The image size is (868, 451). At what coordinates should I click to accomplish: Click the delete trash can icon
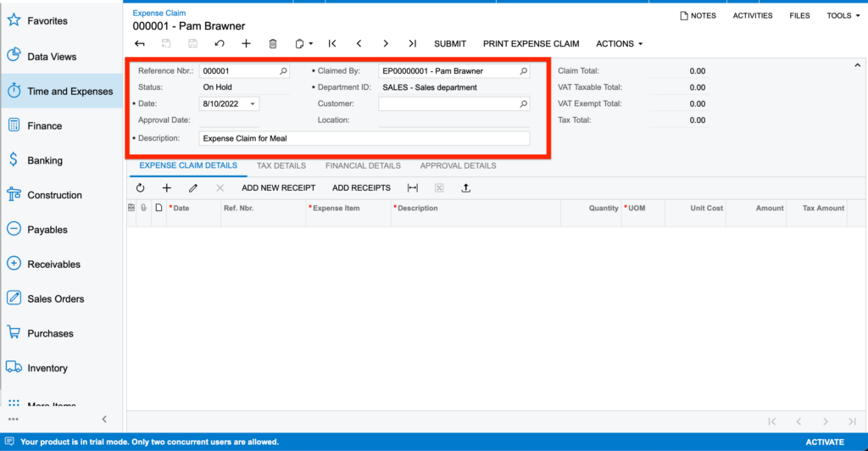pos(272,43)
